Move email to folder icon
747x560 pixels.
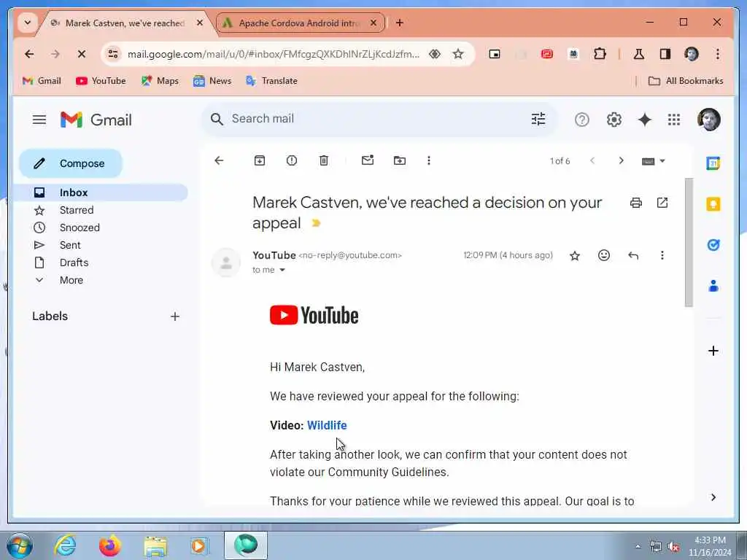click(x=399, y=160)
